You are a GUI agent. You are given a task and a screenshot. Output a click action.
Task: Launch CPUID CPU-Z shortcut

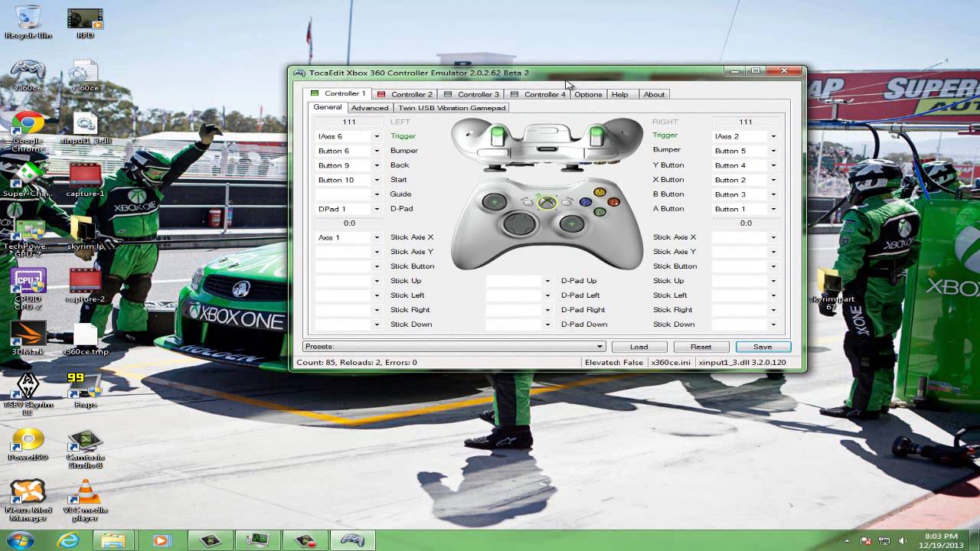click(x=28, y=289)
